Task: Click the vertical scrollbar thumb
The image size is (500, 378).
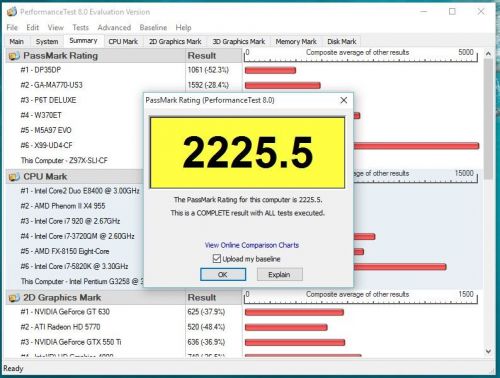Action: click(x=488, y=119)
